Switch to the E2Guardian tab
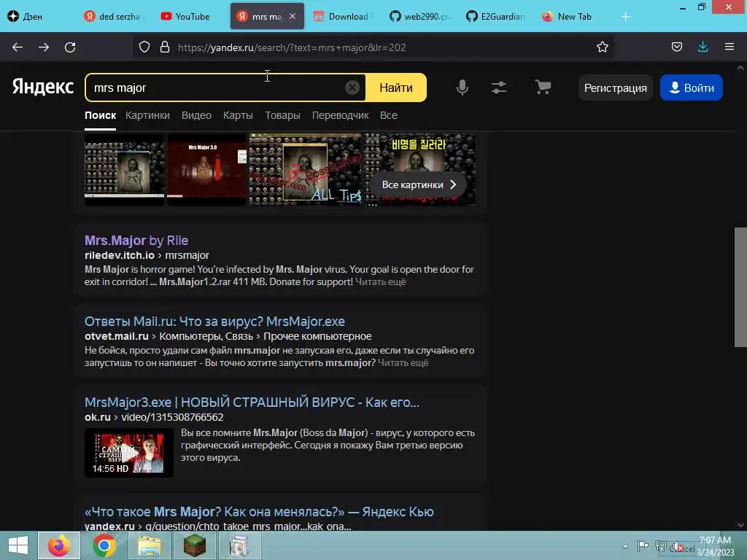 pos(495,17)
